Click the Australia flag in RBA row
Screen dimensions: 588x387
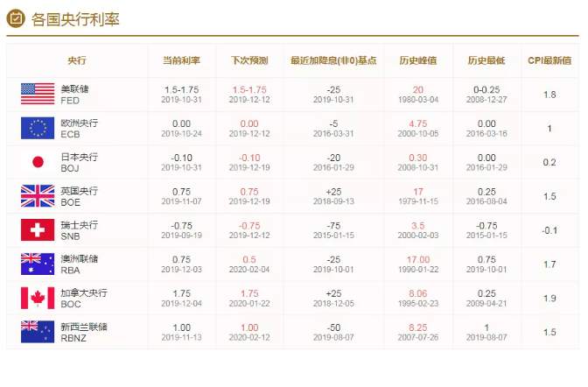pyautogui.click(x=38, y=264)
